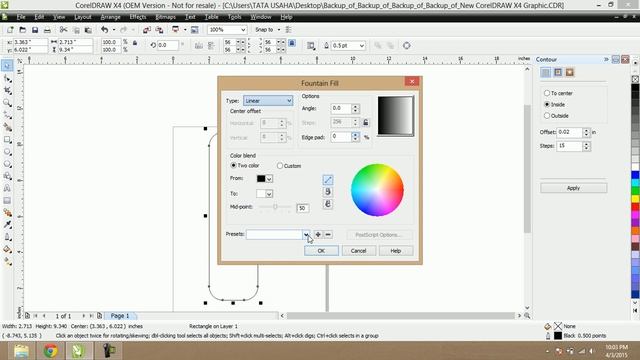Select the Outline tool in the toolbox

tap(7, 237)
